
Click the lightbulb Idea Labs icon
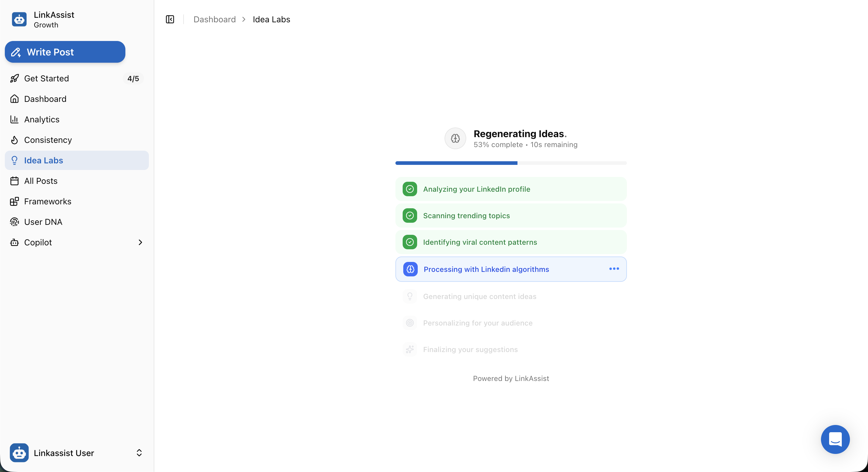(14, 160)
